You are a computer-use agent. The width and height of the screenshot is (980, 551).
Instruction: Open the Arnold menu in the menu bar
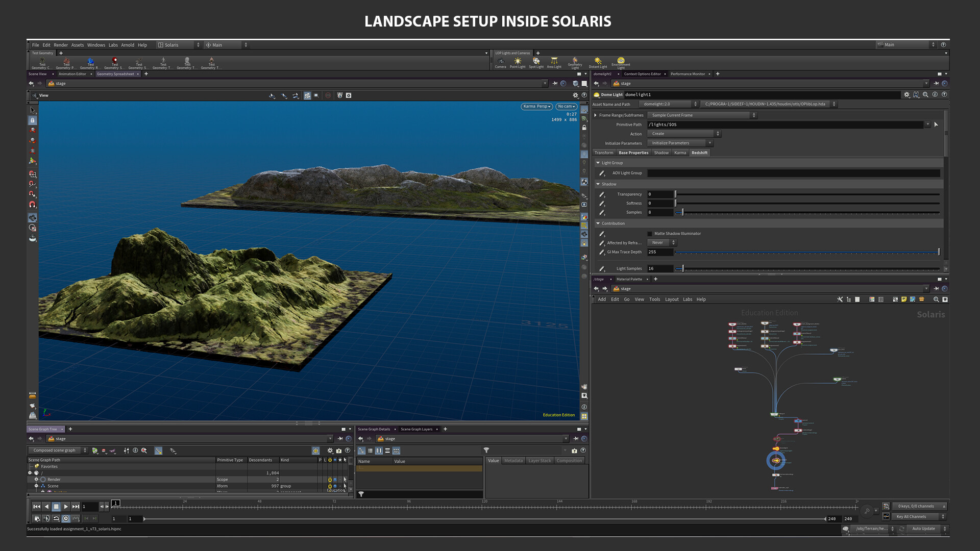[128, 45]
